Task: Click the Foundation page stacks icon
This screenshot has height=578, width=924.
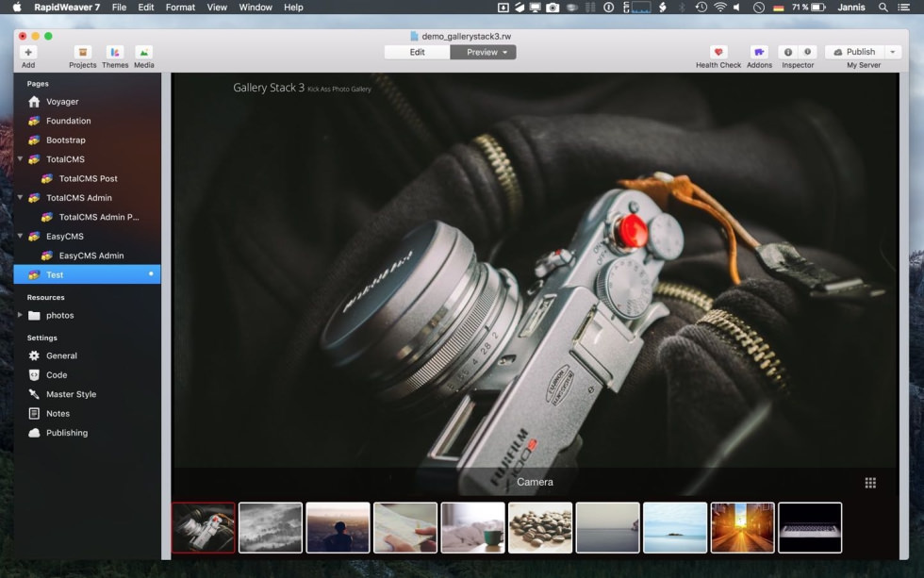Action: [34, 121]
